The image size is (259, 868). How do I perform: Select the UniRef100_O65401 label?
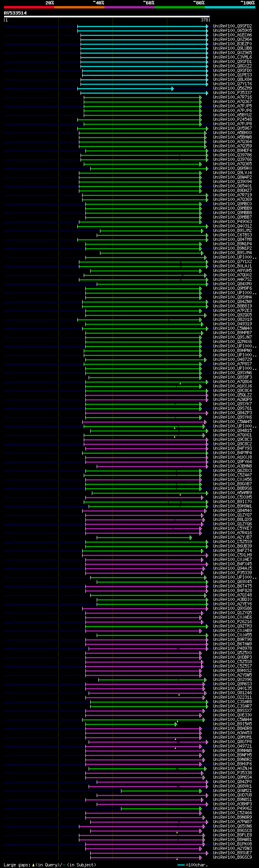(x=232, y=186)
